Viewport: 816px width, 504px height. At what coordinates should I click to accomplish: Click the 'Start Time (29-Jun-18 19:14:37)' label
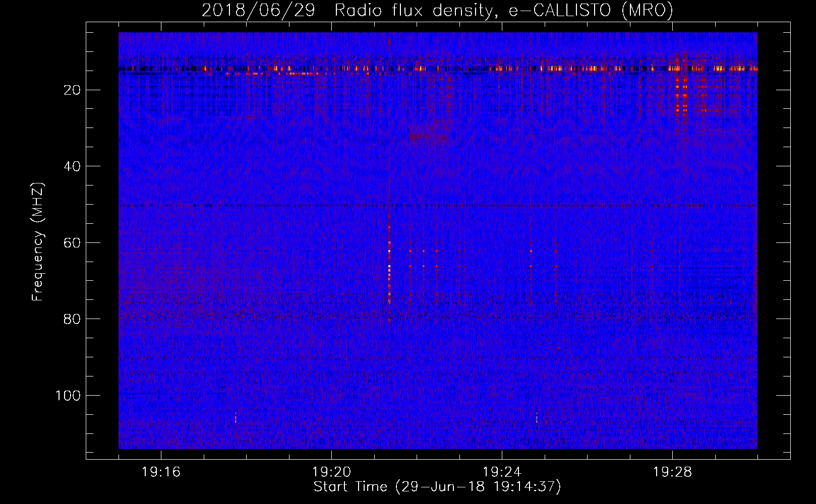click(x=437, y=486)
